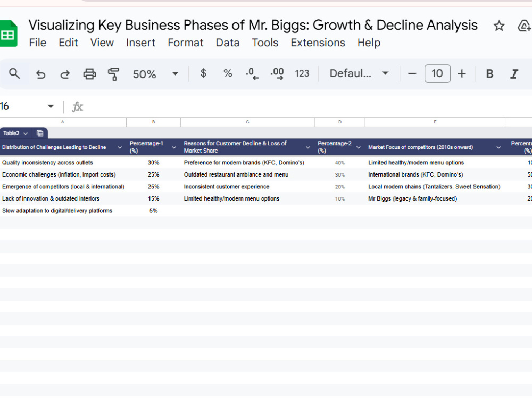Viewport: 532px width, 399px height.
Task: Decrease decimal places
Action: coord(252,73)
